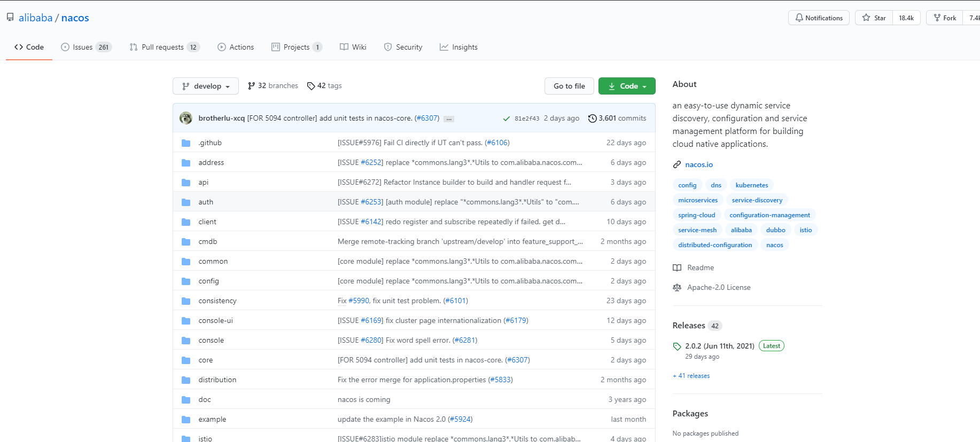The image size is (980, 442).
Task: Open the develop branch dropdown
Action: click(206, 86)
